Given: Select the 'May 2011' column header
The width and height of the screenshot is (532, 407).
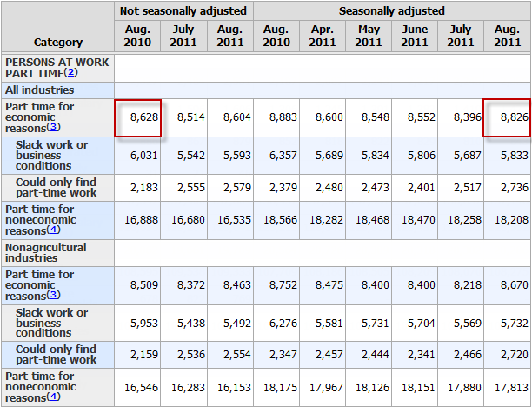Looking at the screenshot, I should [x=369, y=36].
